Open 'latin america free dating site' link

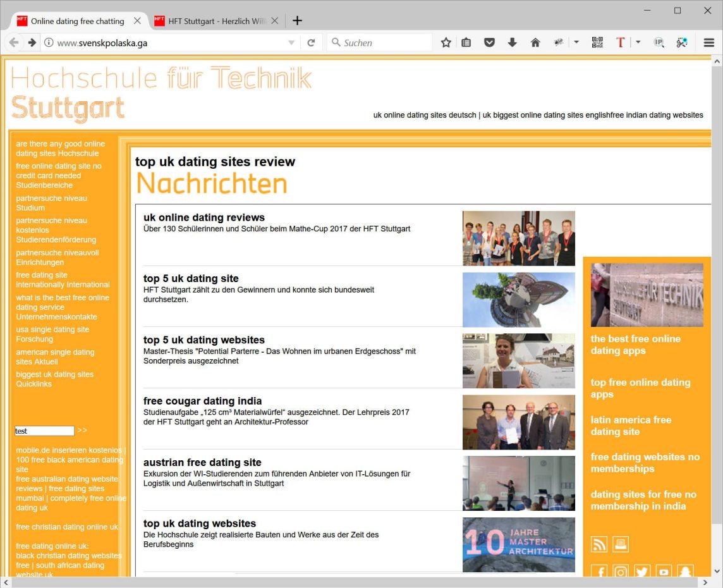[x=631, y=426]
